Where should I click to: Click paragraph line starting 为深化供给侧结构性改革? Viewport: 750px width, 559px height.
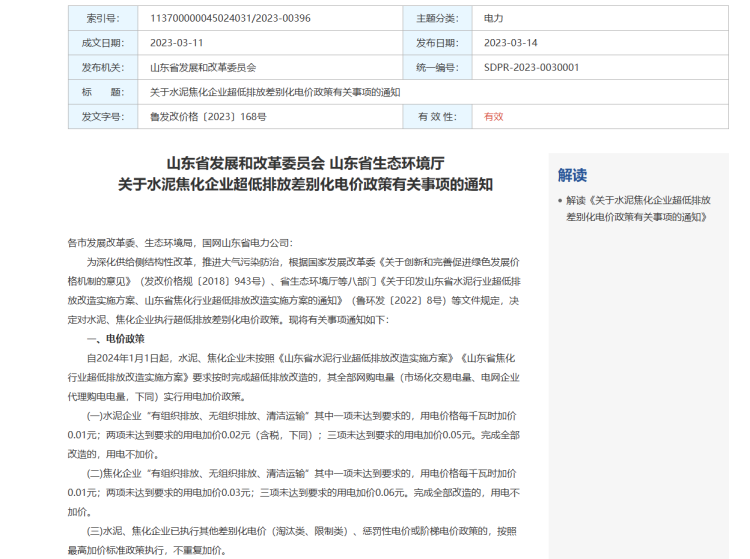point(303,262)
